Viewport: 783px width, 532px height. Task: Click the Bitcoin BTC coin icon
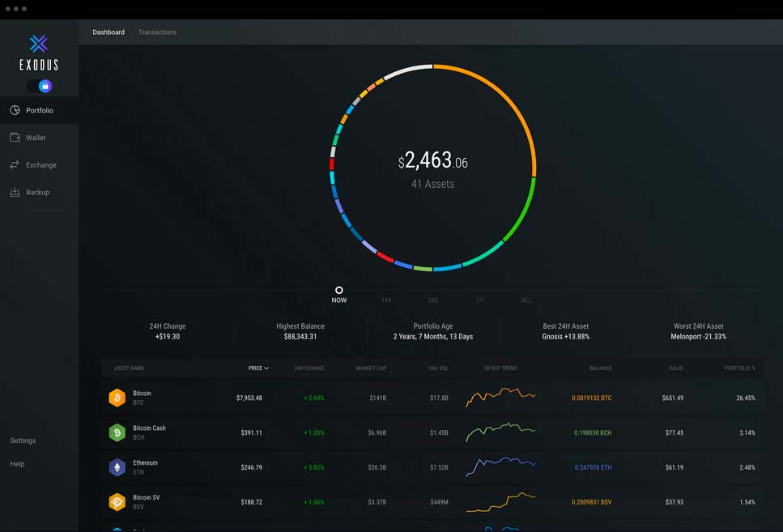(117, 398)
